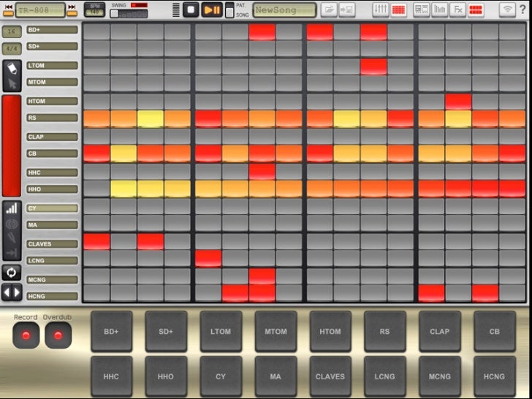Screen dimensions: 532x399
Task: Open the 16 steps selector
Action: click(12, 31)
